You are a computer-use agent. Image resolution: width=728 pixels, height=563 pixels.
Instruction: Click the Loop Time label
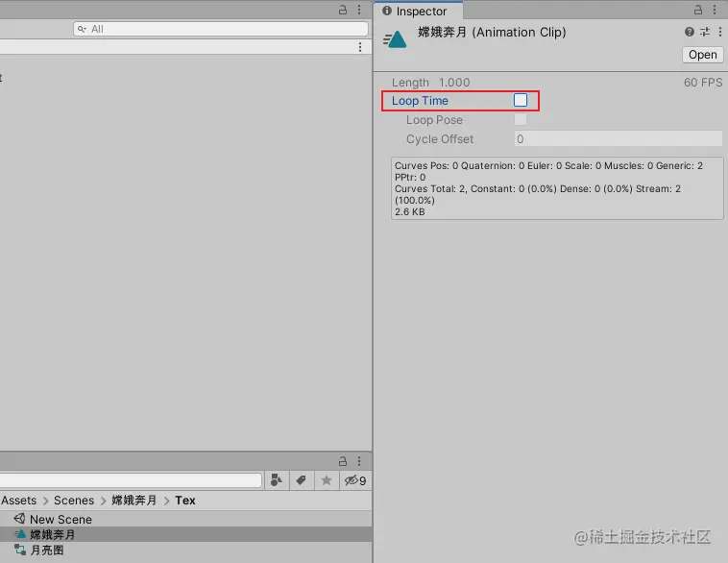(x=420, y=100)
